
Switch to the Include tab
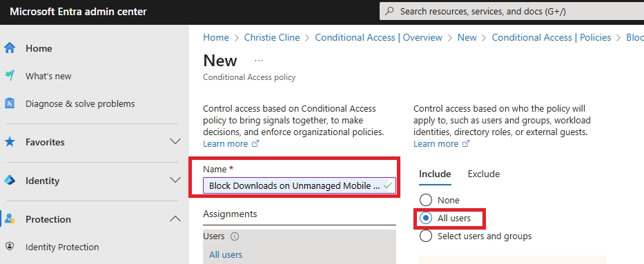click(x=435, y=174)
